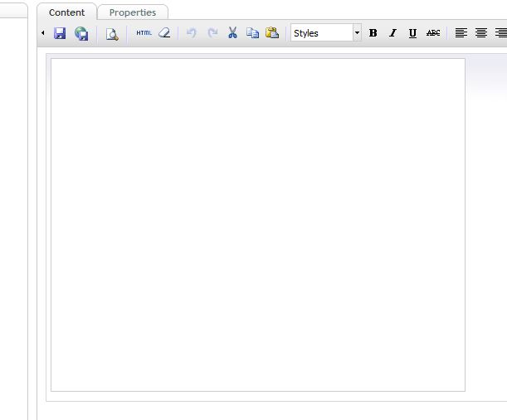Image resolution: width=507 pixels, height=420 pixels.
Task: Click the eraser remove formatting icon
Action: (164, 33)
